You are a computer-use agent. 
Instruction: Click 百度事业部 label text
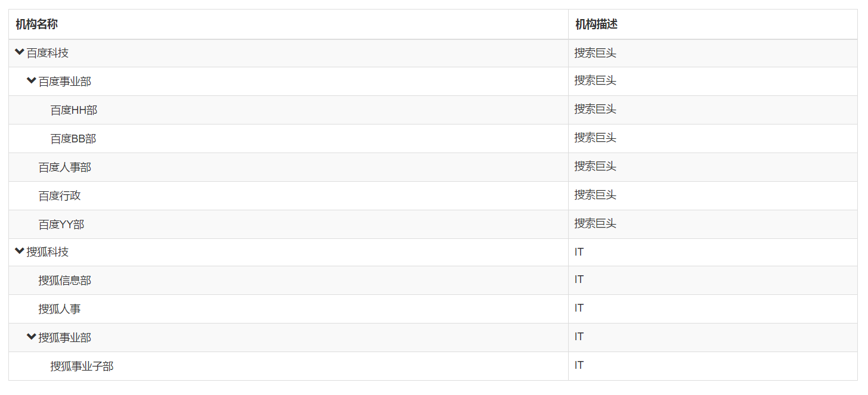65,82
